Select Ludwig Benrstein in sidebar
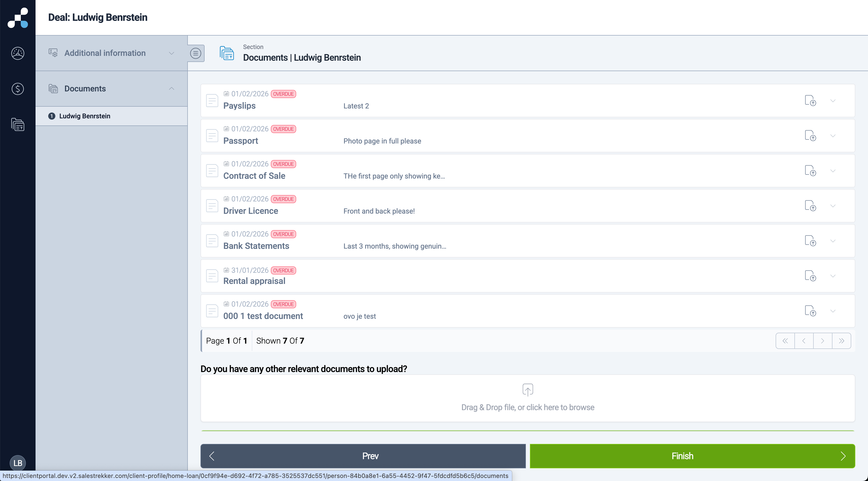 point(85,116)
